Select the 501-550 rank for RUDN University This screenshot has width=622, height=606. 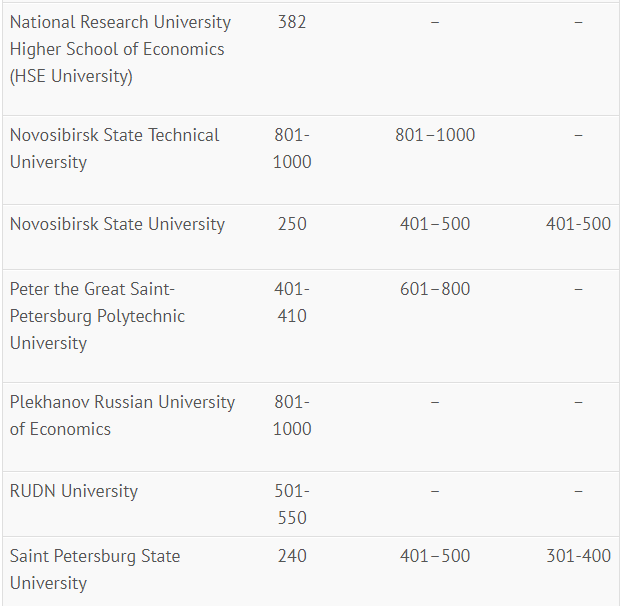(x=292, y=504)
